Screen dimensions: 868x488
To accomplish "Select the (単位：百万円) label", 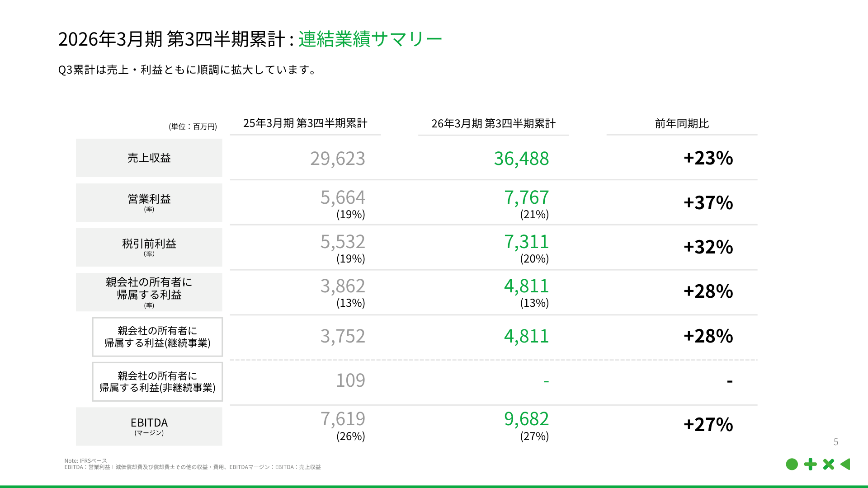I will pos(192,127).
